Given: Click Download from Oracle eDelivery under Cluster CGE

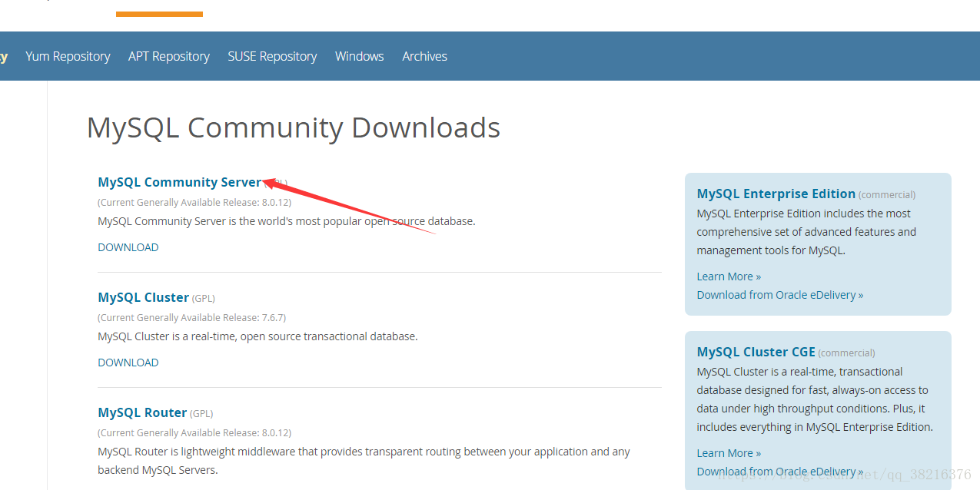Looking at the screenshot, I should pyautogui.click(x=780, y=472).
